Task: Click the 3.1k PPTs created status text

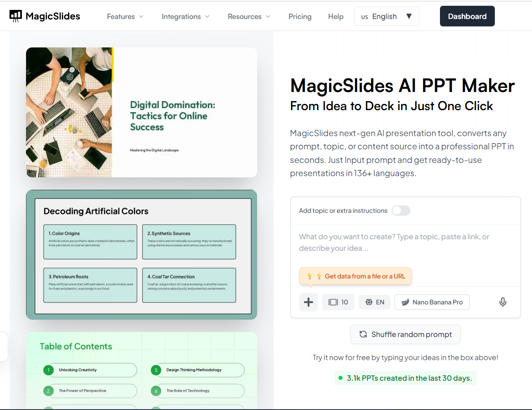Action: point(405,378)
